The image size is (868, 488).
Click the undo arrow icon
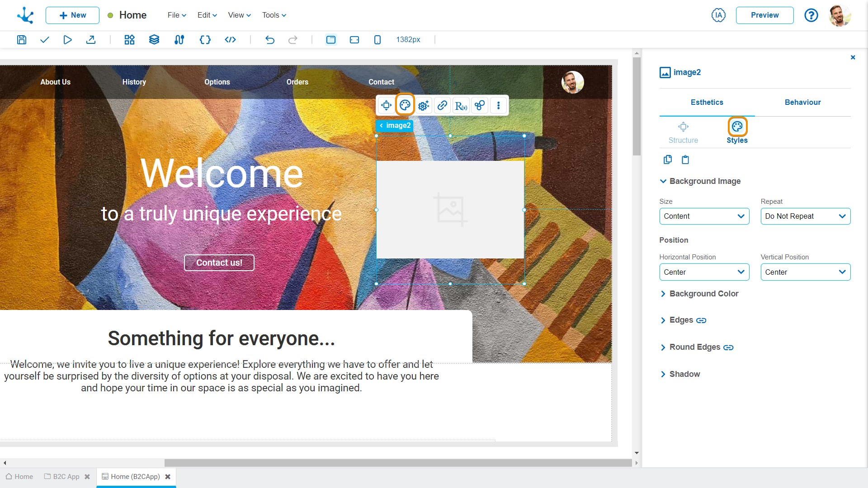click(x=269, y=39)
